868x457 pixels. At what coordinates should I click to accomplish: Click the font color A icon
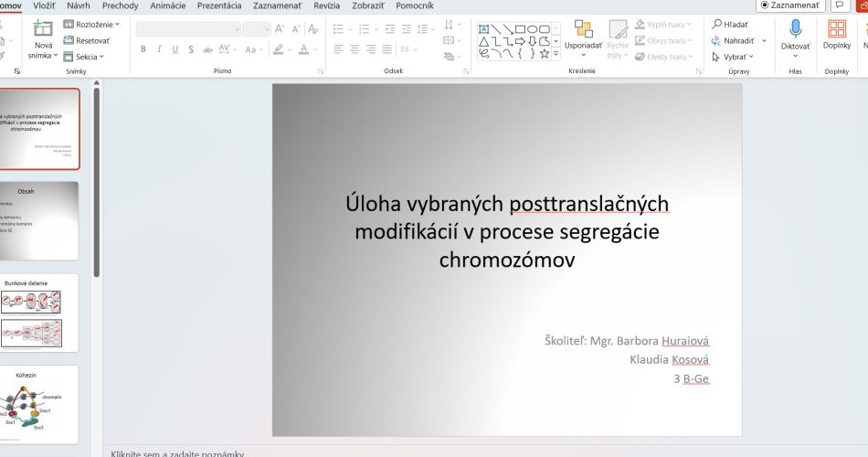coord(304,49)
